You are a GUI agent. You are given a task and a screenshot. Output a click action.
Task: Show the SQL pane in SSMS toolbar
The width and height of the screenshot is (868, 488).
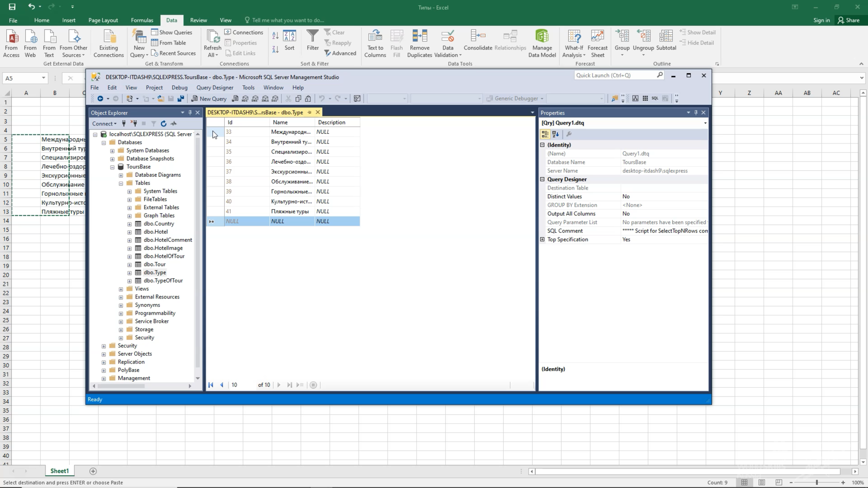tap(655, 99)
